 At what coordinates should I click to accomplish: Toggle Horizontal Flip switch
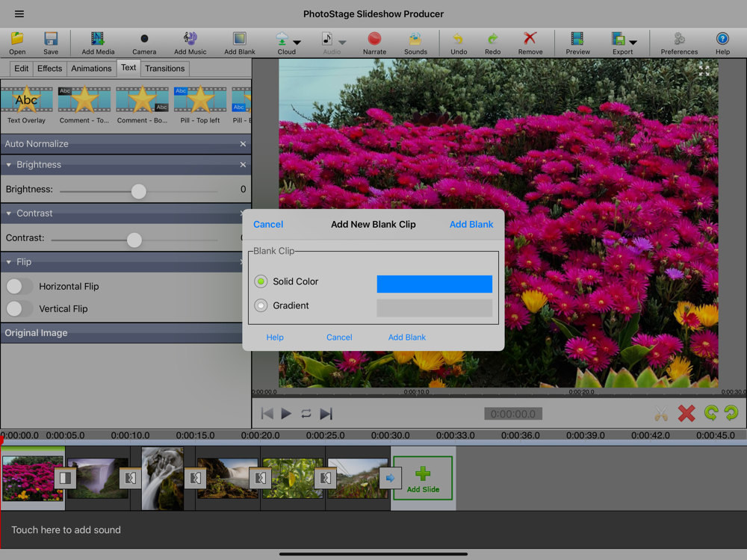point(19,286)
